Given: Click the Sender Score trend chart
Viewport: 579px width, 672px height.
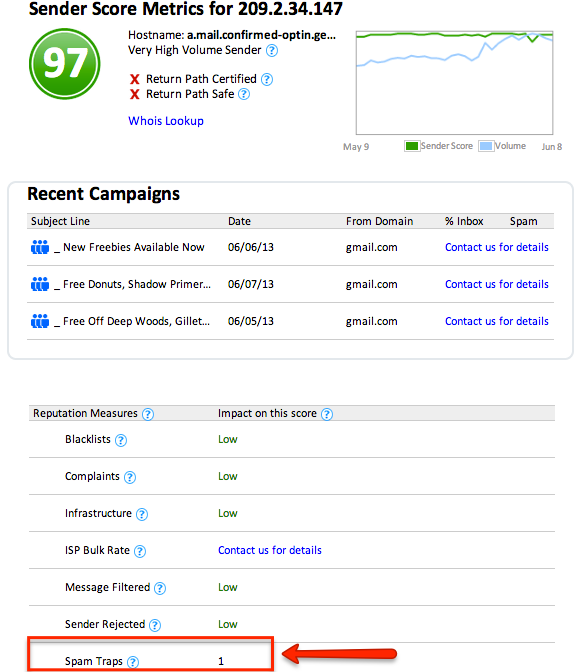Looking at the screenshot, I should (x=454, y=83).
